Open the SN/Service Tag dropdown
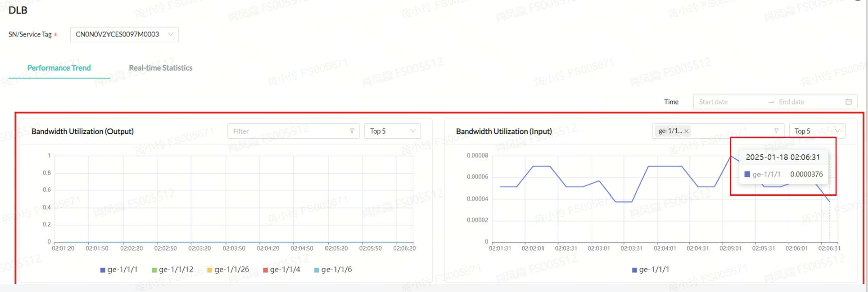This screenshot has height=292, width=868. 124,34
